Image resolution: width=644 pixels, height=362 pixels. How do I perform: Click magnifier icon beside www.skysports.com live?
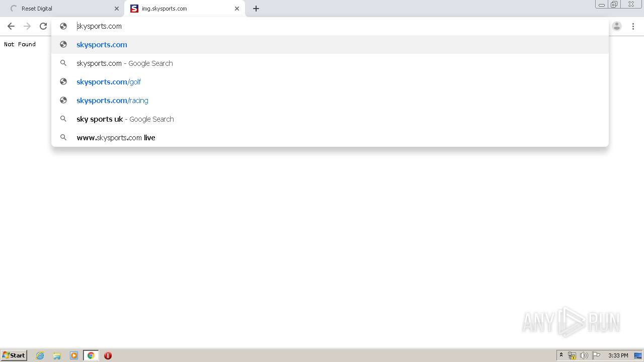click(63, 137)
